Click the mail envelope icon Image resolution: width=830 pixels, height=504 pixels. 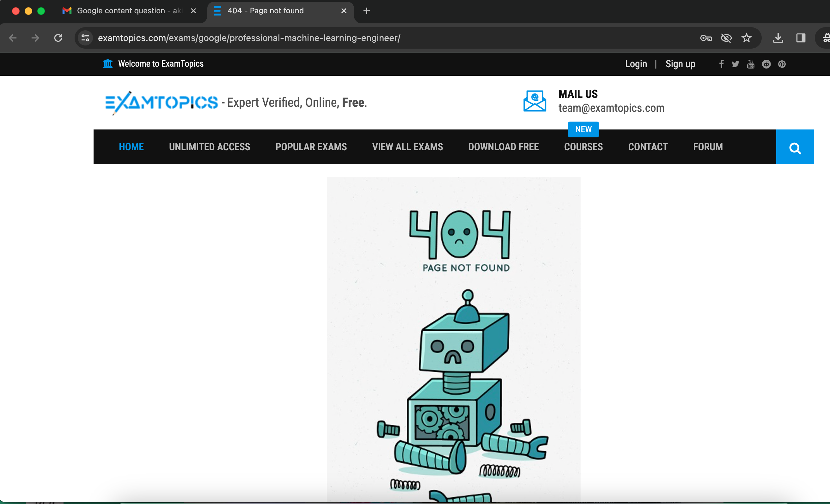(x=534, y=101)
